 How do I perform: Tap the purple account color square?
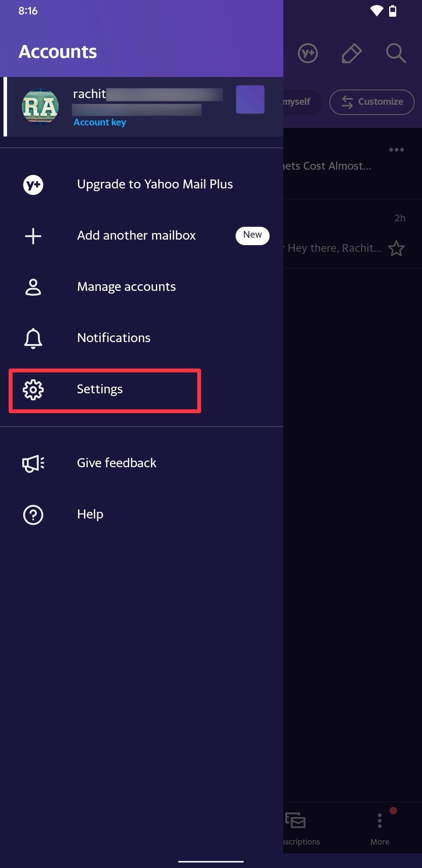tap(250, 99)
